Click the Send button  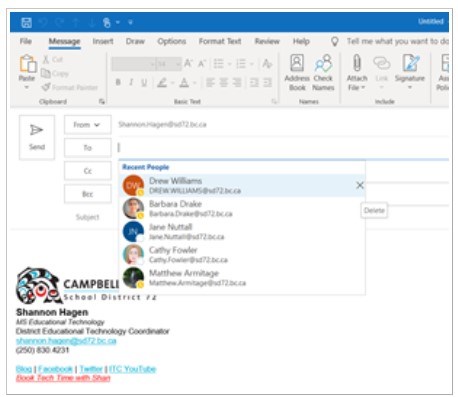pyautogui.click(x=37, y=137)
